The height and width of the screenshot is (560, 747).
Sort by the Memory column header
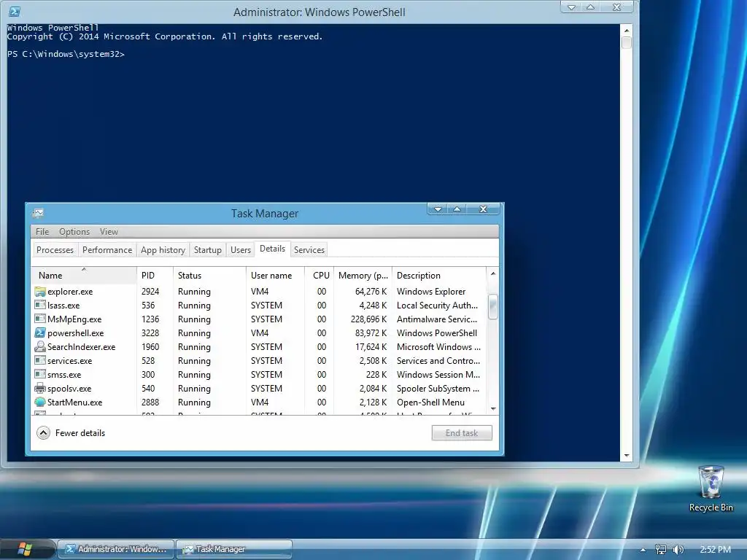coord(363,275)
